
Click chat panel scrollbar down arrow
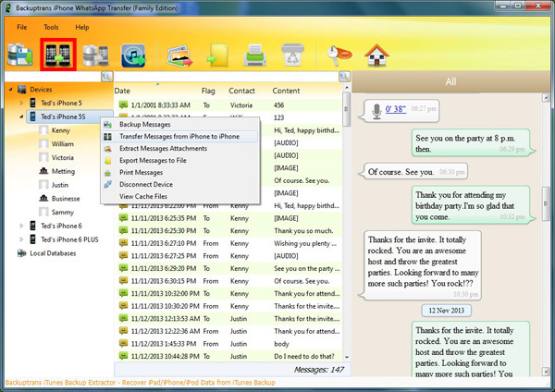click(546, 372)
